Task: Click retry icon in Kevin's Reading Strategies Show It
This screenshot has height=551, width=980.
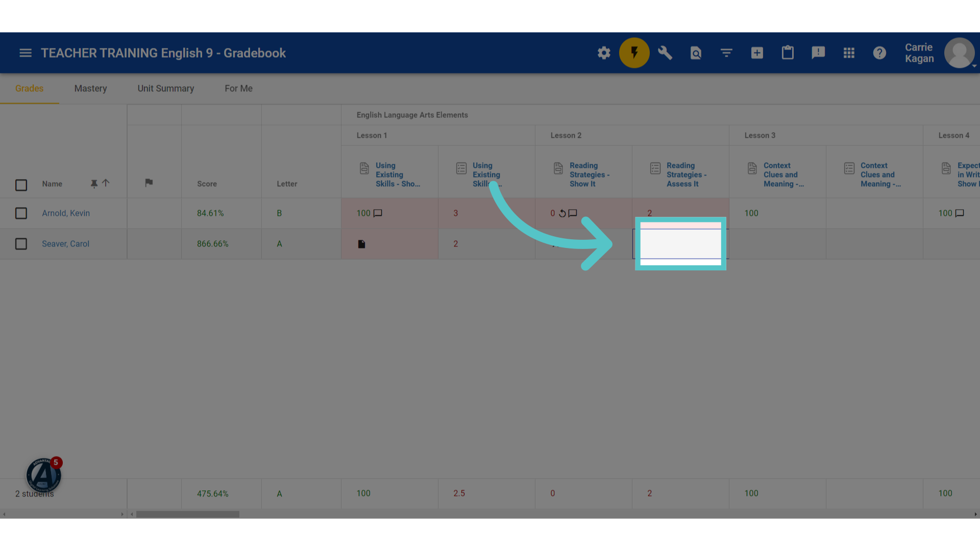Action: click(562, 213)
